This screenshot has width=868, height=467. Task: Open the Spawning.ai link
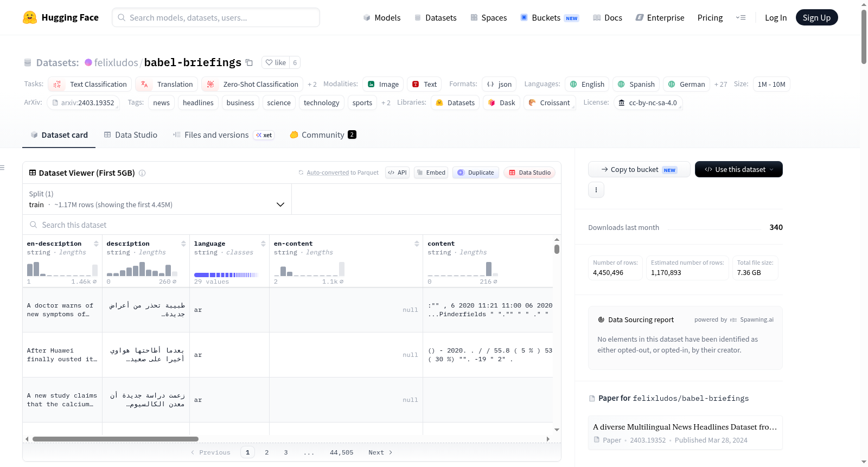click(x=756, y=319)
